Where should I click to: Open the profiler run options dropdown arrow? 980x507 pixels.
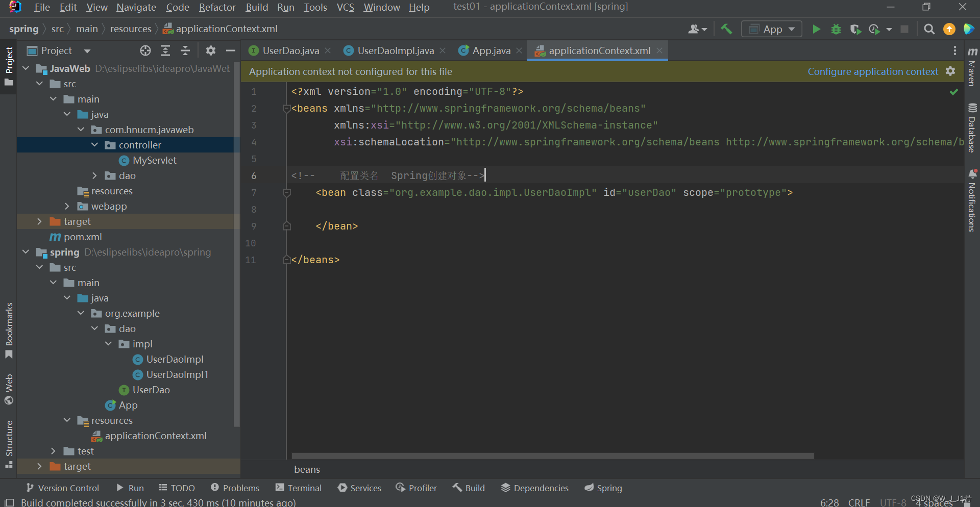click(889, 29)
